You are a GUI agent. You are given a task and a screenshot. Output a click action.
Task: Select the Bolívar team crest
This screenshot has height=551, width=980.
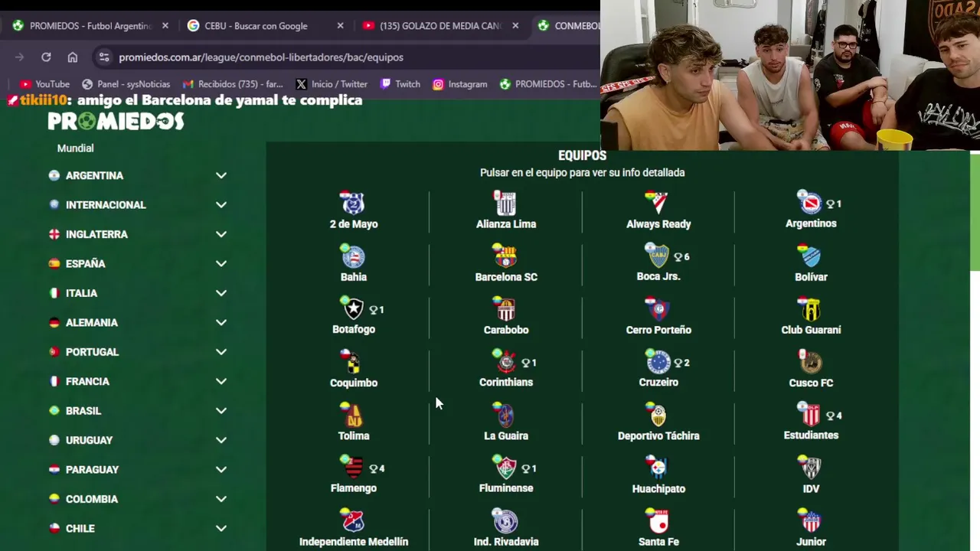tap(811, 256)
